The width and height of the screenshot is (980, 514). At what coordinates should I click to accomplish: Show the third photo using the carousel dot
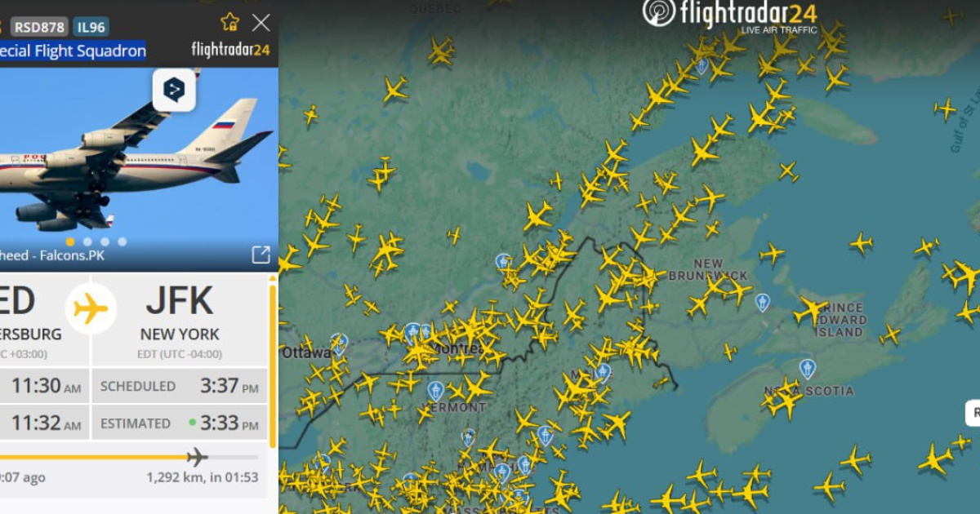(x=105, y=241)
